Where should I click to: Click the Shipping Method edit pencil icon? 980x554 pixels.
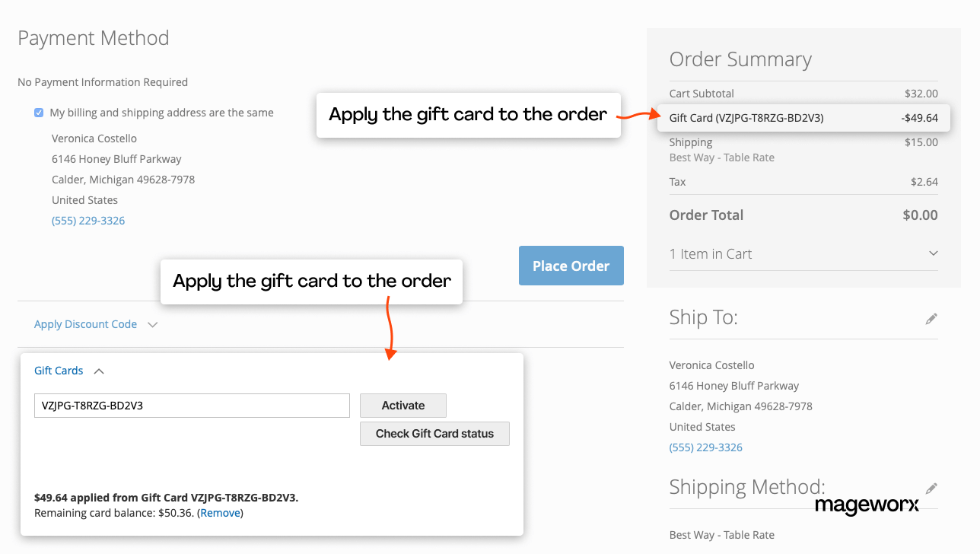(931, 488)
